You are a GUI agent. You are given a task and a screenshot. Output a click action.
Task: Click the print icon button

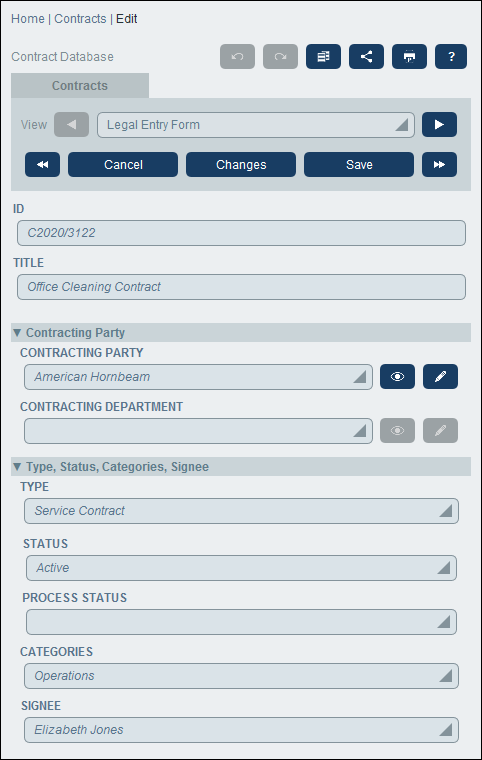pyautogui.click(x=409, y=57)
